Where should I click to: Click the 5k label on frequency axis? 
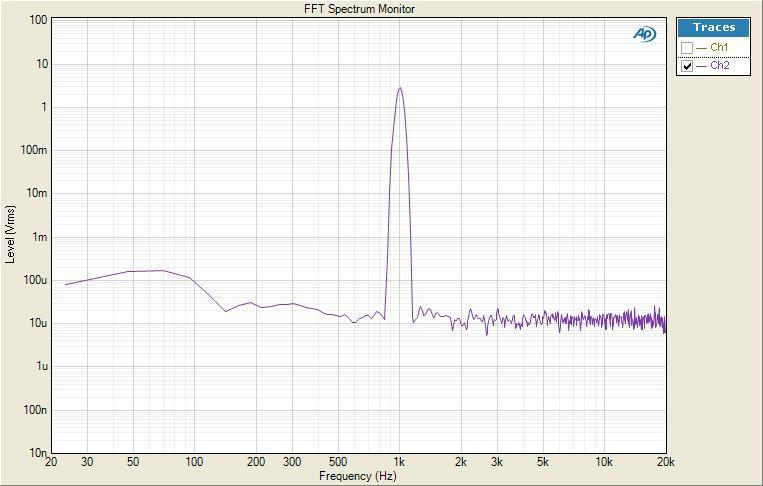coord(543,462)
